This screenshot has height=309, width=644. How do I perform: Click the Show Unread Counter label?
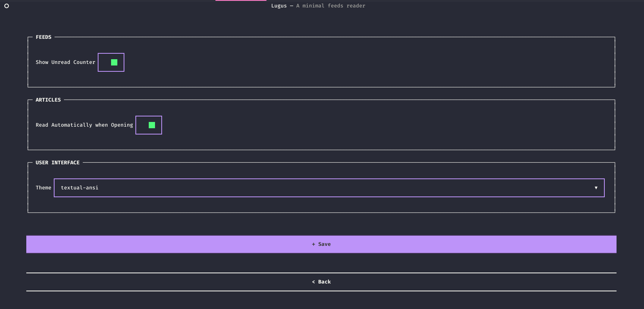pos(66,62)
